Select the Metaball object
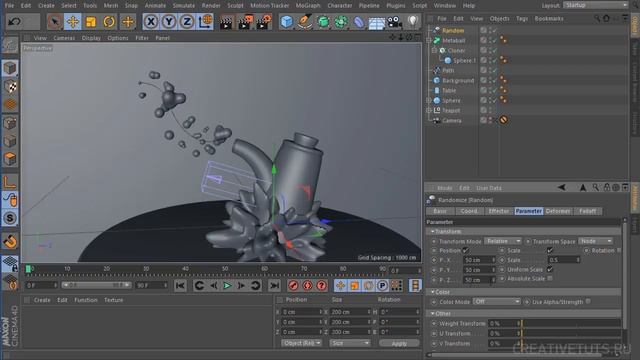 454,40
